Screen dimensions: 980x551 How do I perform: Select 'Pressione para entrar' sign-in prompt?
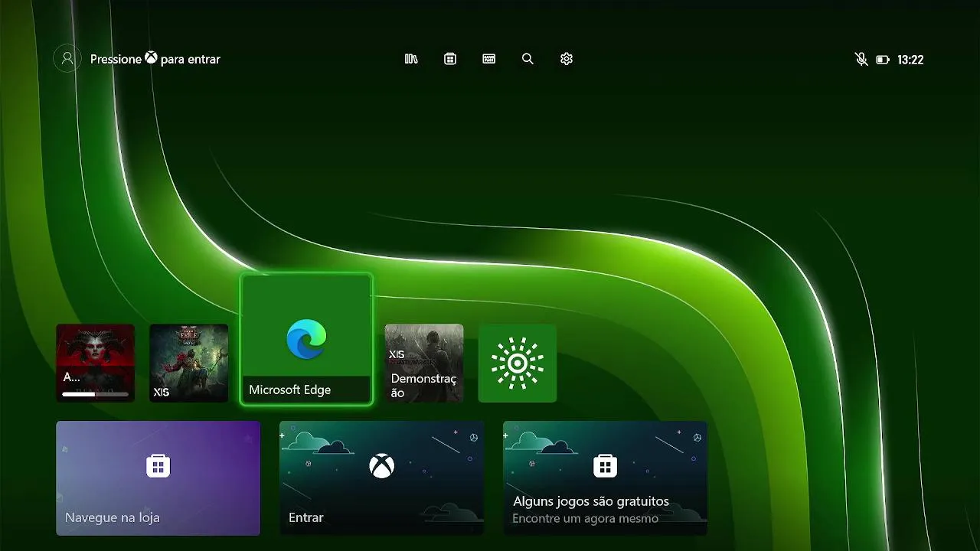click(x=155, y=59)
